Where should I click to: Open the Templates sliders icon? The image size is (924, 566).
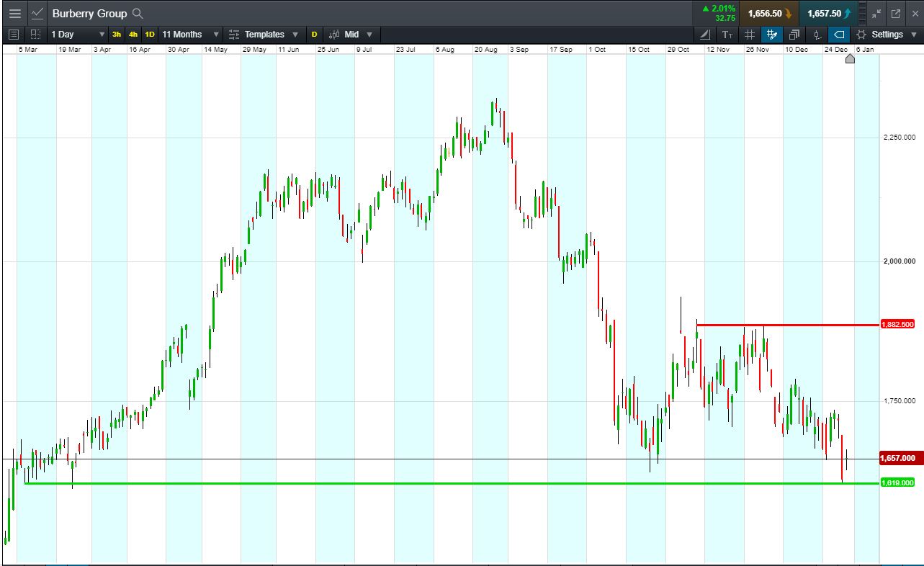[234, 34]
